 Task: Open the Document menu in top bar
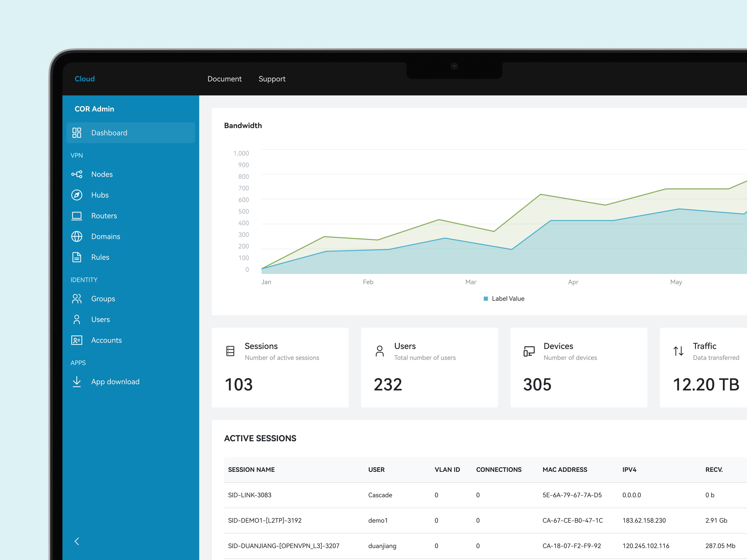225,79
